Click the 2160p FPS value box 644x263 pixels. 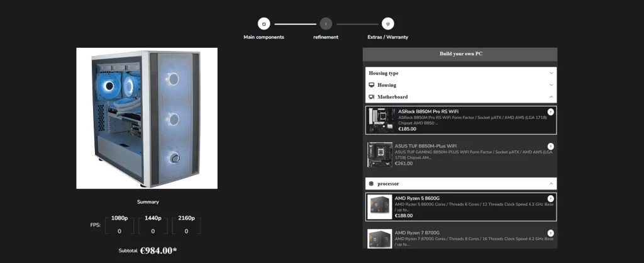point(186,226)
